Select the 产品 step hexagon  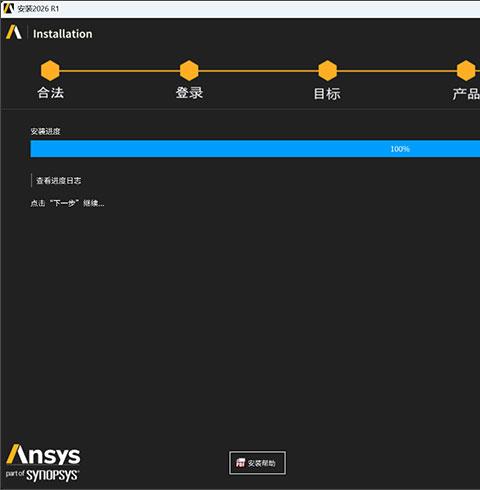[466, 71]
